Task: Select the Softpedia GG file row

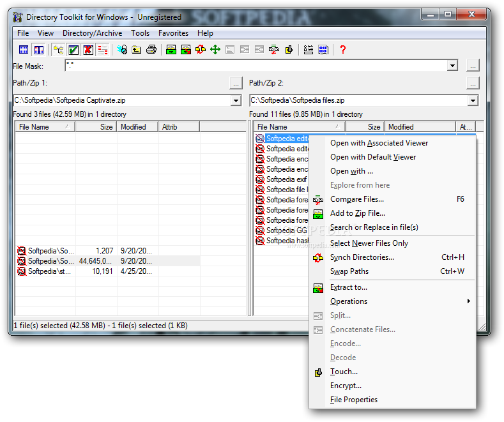Action: click(282, 230)
